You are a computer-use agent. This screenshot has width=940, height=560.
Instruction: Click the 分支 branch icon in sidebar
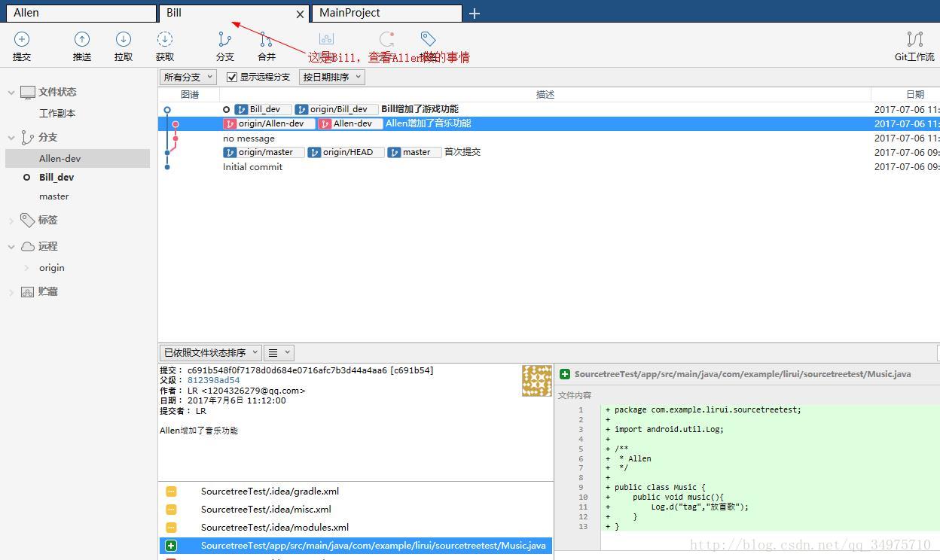28,137
